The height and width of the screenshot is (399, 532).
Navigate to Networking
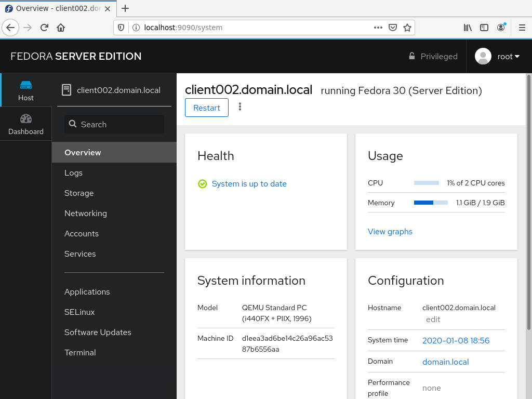114,214
